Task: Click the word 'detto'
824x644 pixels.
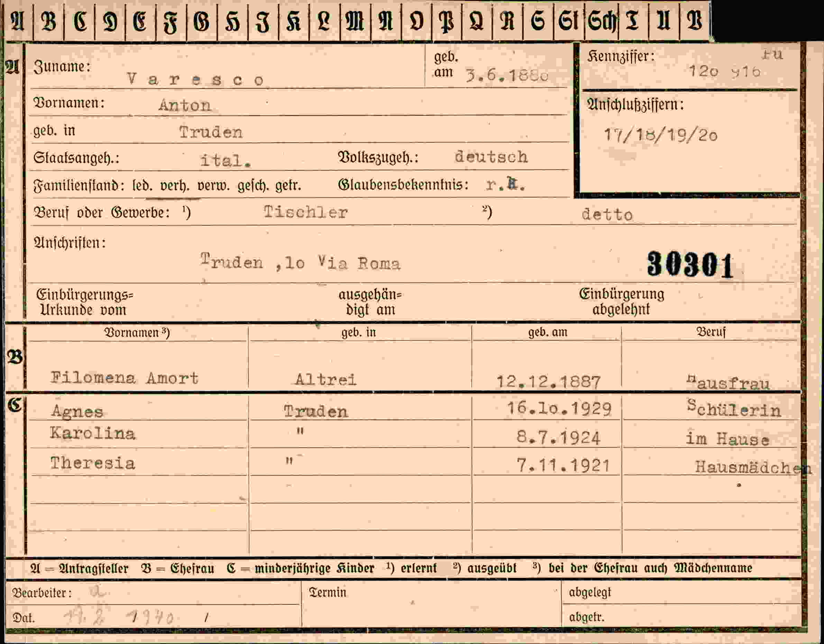Action: [607, 215]
